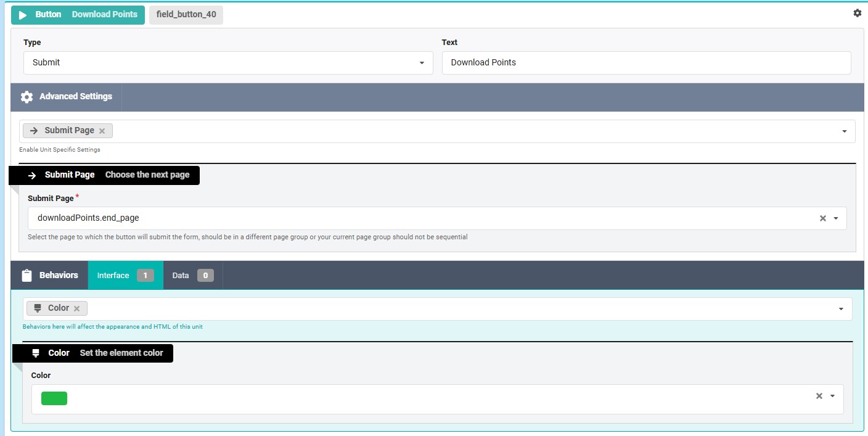Viewport: 868px width, 436px height.
Task: Click the paint icon in the Color header
Action: pyautogui.click(x=36, y=353)
